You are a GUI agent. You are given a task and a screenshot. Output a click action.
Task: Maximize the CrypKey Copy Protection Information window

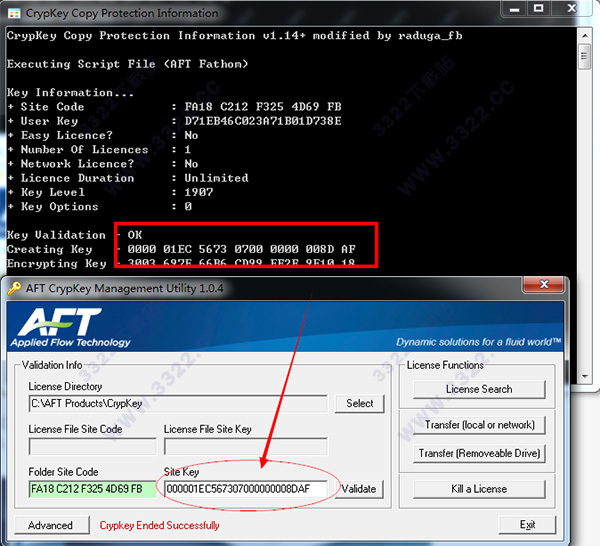point(538,8)
